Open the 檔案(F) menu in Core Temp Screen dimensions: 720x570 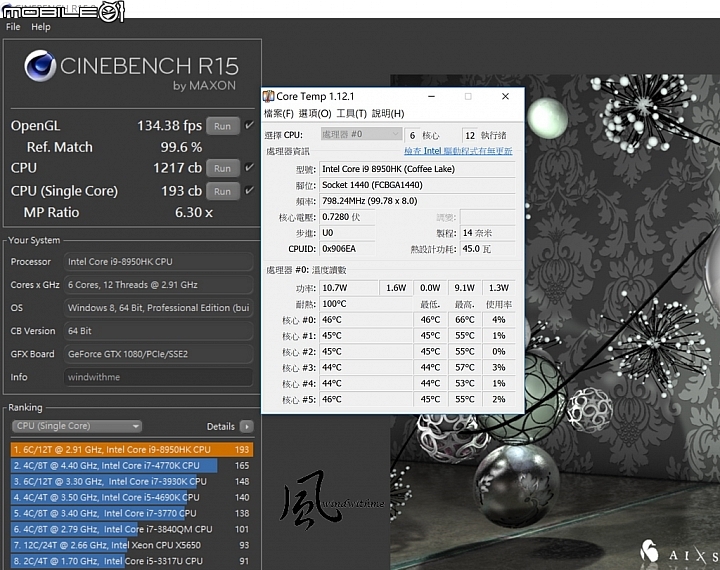coord(279,113)
